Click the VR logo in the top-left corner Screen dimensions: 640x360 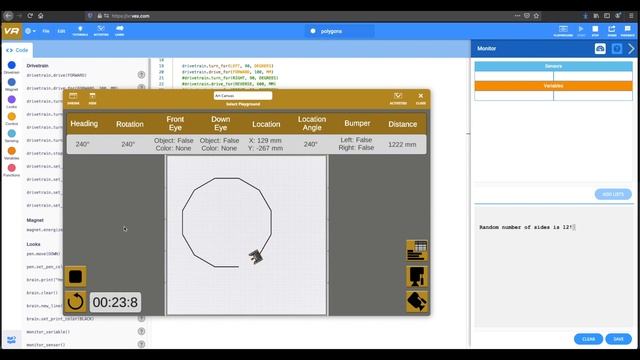pos(11,31)
